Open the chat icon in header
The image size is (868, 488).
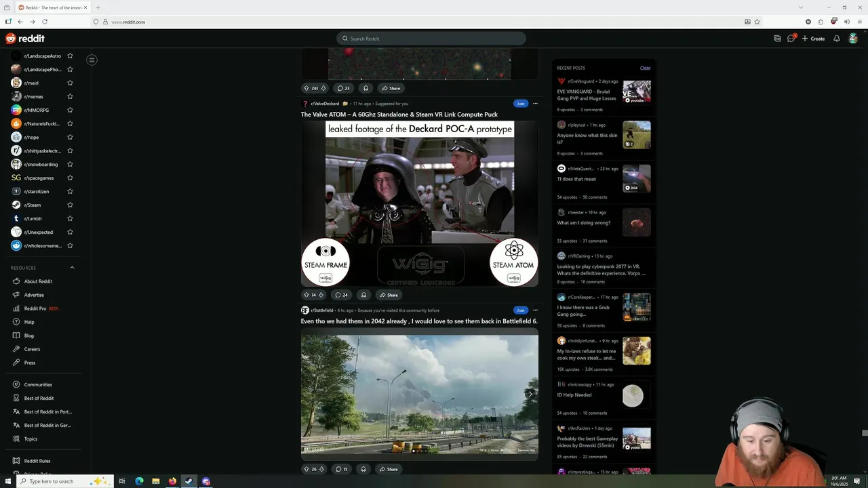coord(791,39)
